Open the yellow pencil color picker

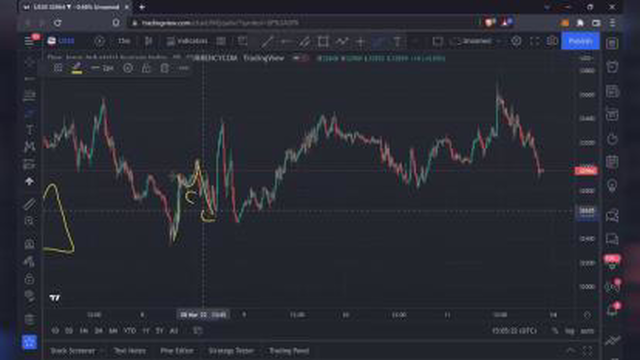click(x=76, y=68)
